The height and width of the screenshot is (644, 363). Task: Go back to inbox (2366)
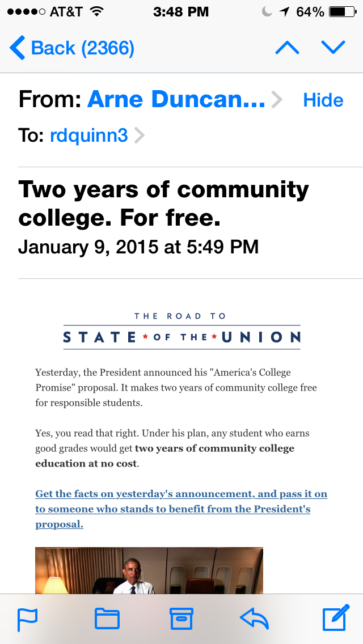pyautogui.click(x=72, y=48)
